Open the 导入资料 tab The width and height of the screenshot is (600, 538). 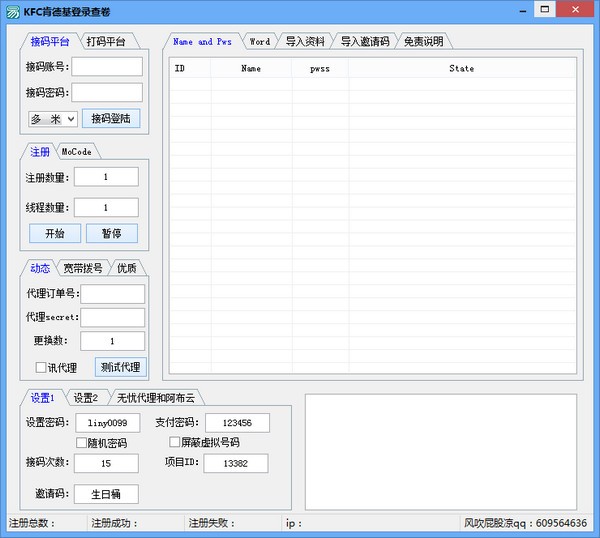click(x=305, y=41)
